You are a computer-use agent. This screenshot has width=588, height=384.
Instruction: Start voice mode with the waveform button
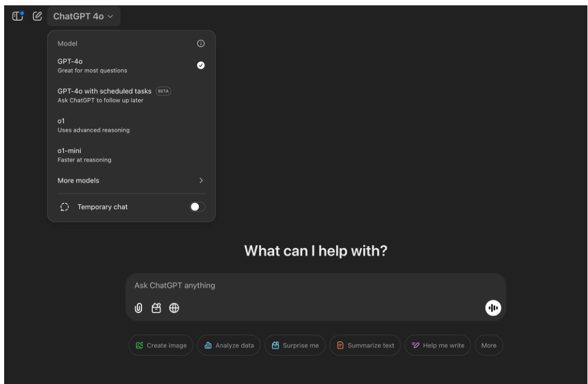[x=493, y=308]
